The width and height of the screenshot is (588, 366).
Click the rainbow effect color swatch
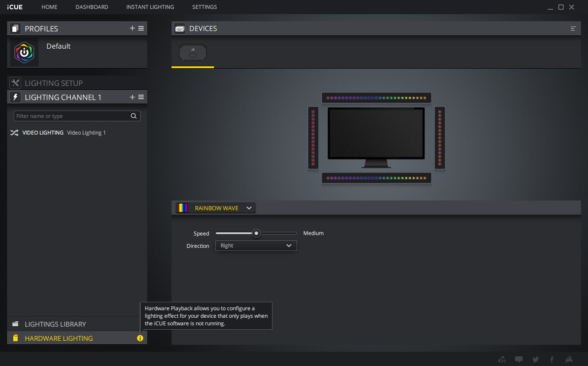pyautogui.click(x=182, y=208)
